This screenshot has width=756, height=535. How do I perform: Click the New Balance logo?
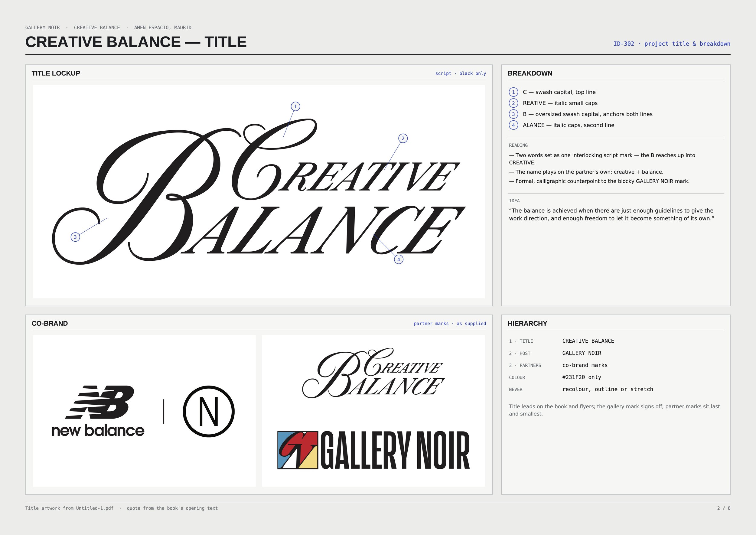(x=98, y=411)
